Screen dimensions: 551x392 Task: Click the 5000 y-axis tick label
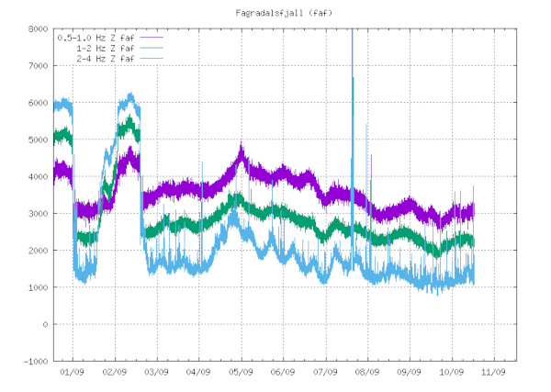tap(37, 140)
